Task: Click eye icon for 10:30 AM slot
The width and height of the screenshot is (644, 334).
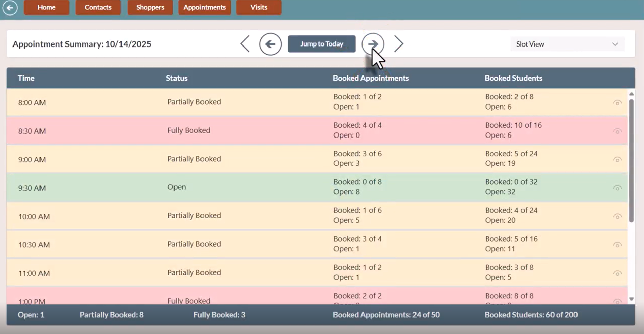Action: click(617, 245)
